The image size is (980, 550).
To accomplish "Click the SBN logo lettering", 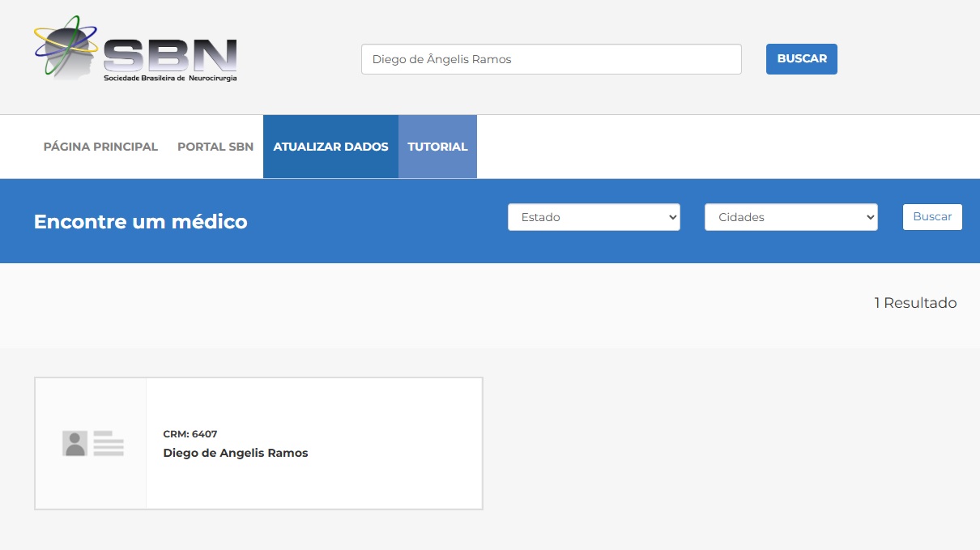I will click(x=170, y=55).
